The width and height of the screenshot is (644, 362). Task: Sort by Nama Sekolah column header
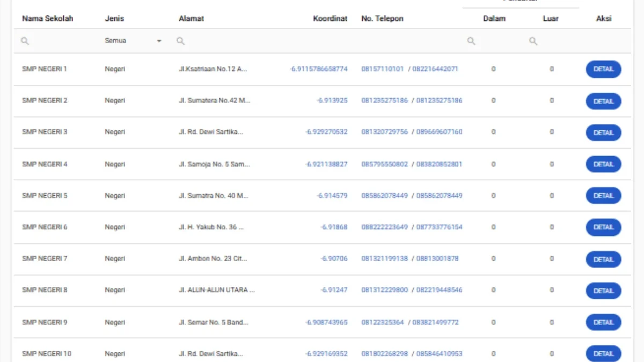coord(47,19)
